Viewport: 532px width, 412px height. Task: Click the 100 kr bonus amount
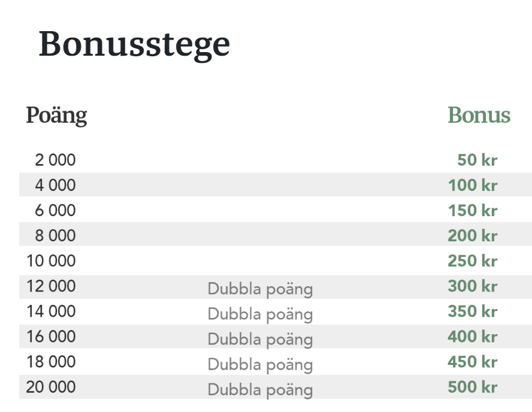click(473, 185)
